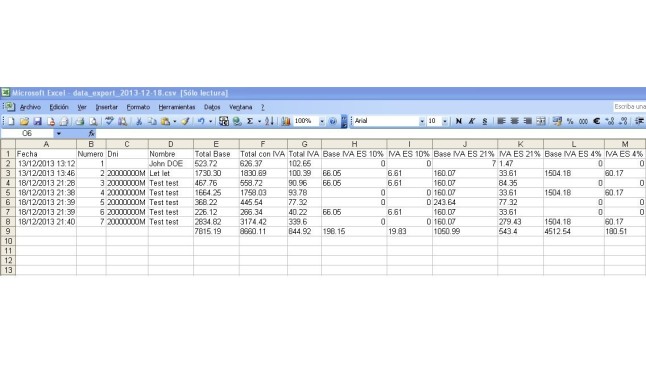646x366 pixels.
Task: Apply Percent style
Action: pyautogui.click(x=570, y=121)
